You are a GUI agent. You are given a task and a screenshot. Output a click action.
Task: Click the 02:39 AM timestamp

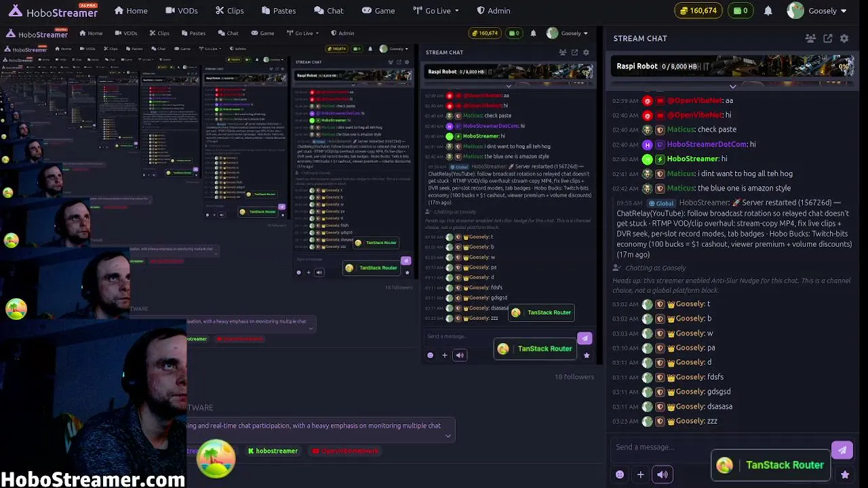[625, 101]
